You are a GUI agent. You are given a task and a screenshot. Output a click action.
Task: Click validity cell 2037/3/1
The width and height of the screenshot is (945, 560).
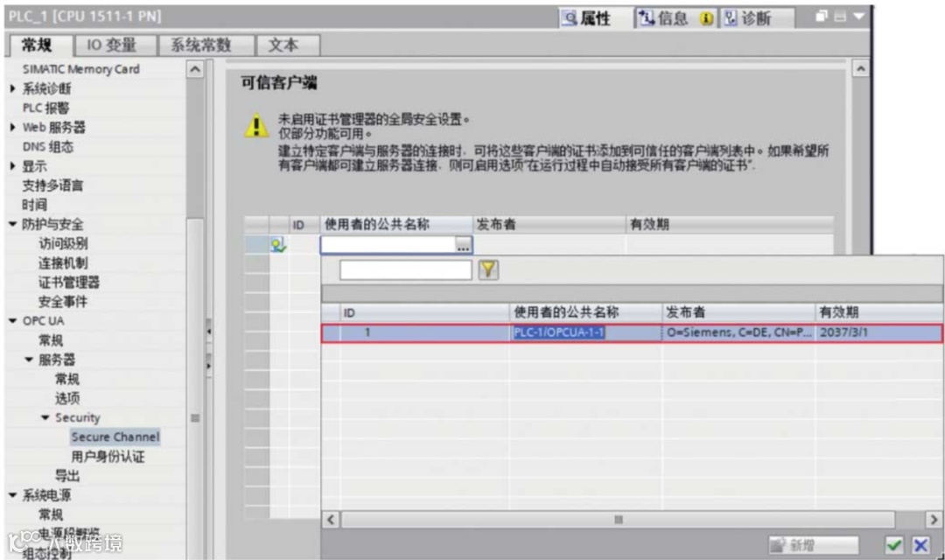(878, 332)
